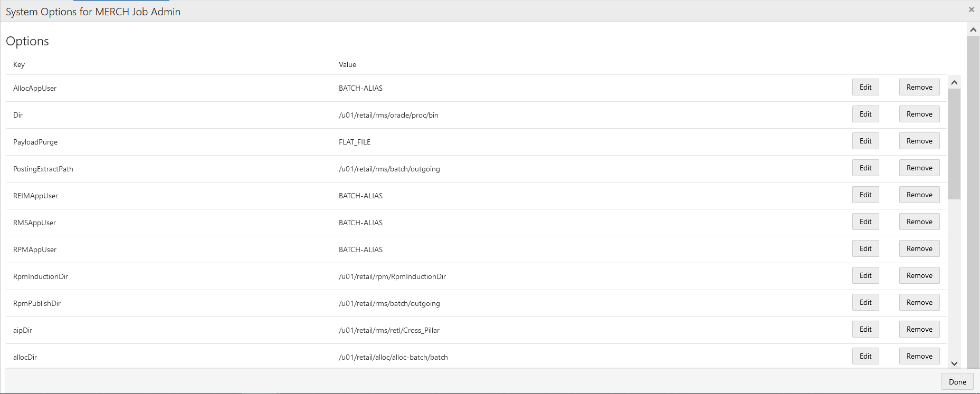
Task: Click the Done button
Action: pyautogui.click(x=957, y=382)
